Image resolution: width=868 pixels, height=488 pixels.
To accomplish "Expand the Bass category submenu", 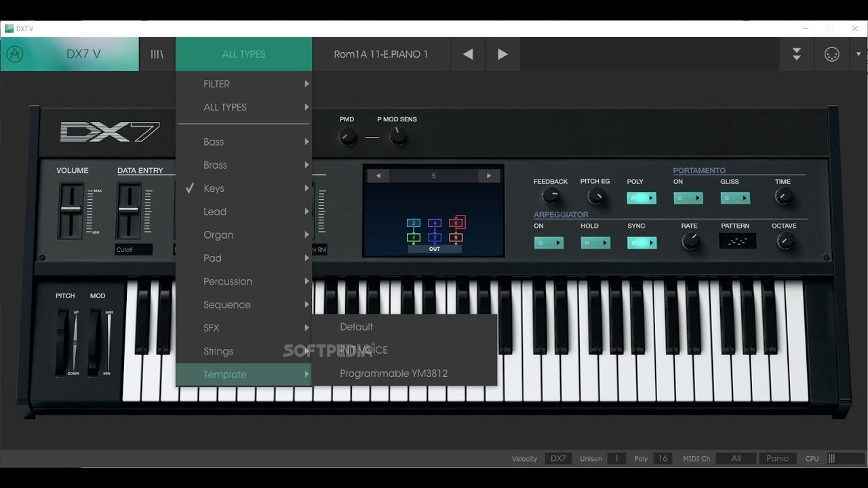I will (x=244, y=142).
